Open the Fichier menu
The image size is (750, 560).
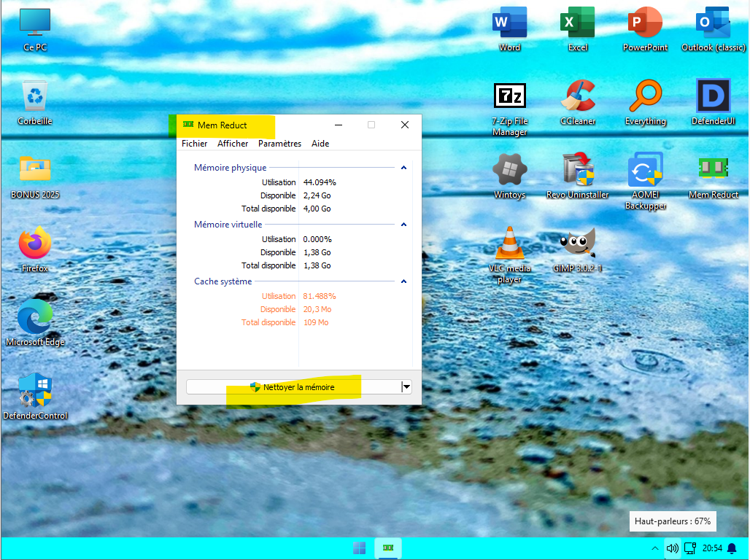pos(194,144)
